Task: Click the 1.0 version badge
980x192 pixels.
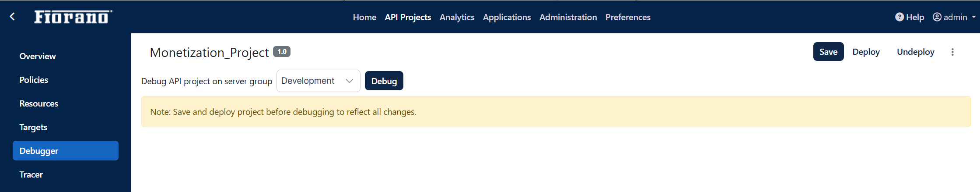Action: coord(282,52)
